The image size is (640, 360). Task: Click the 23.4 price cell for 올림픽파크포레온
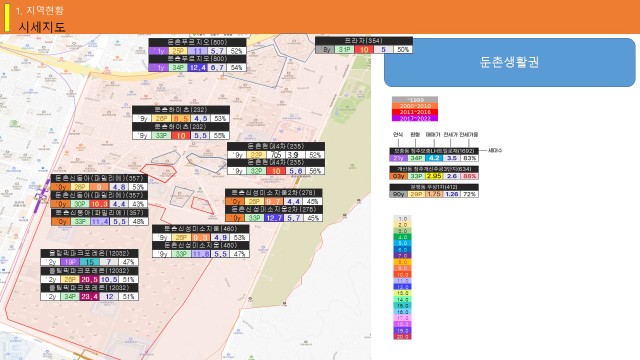click(89, 296)
